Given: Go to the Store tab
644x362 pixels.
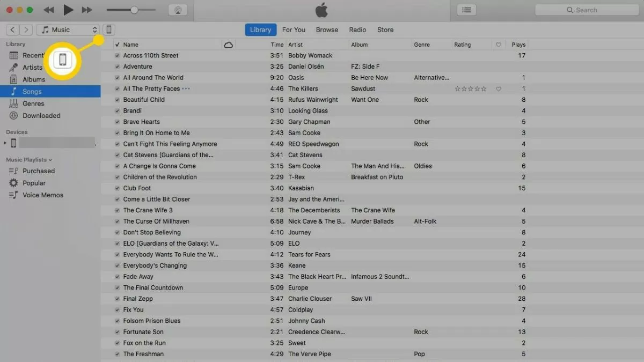Looking at the screenshot, I should 385,29.
